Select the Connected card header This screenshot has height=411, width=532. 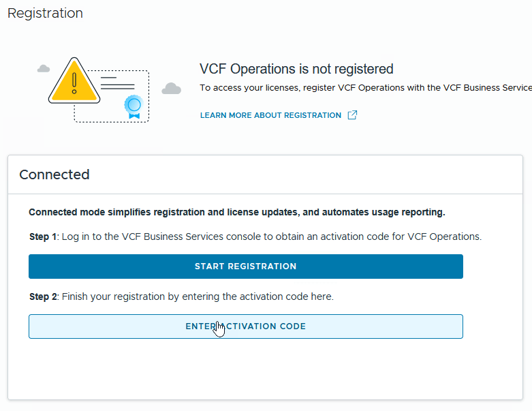(54, 174)
